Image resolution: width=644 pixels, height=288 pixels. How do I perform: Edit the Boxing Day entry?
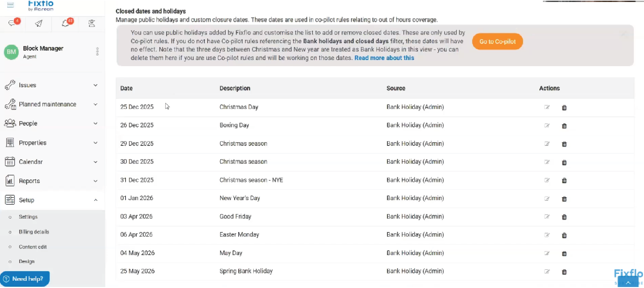click(x=547, y=125)
